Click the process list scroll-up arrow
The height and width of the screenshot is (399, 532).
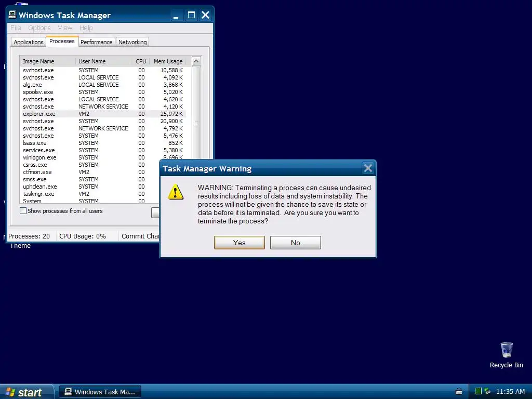click(x=196, y=61)
